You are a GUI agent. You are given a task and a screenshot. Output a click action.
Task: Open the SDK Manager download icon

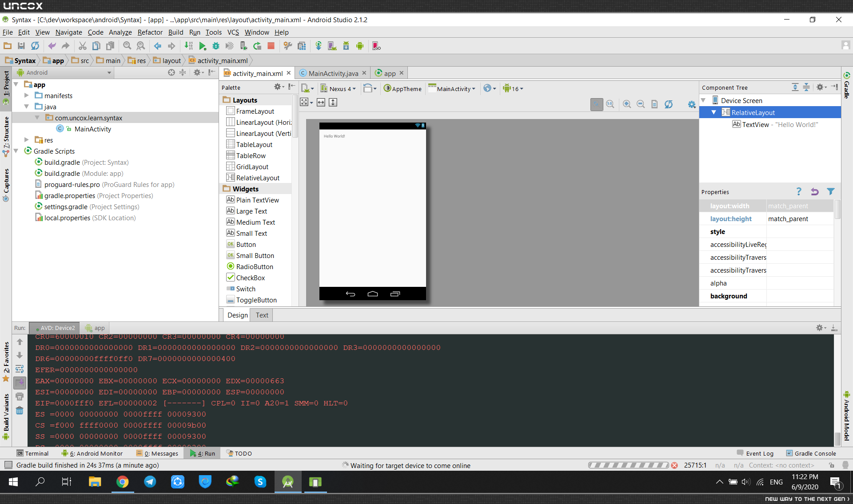346,46
